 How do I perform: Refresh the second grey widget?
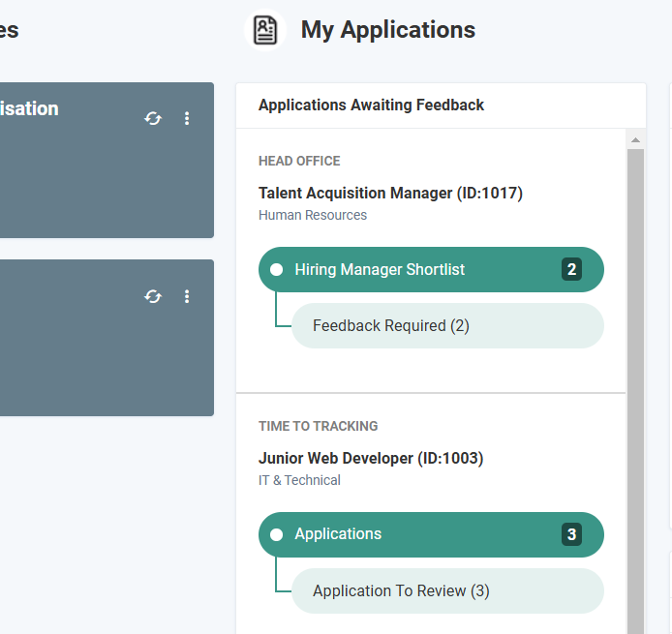tap(153, 296)
